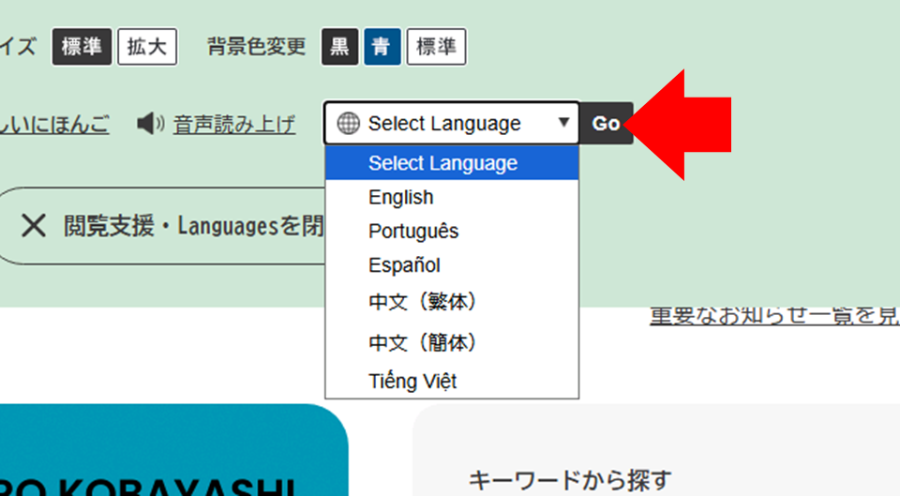This screenshot has width=900, height=496.
Task: Choose English from the language list
Action: 401,197
